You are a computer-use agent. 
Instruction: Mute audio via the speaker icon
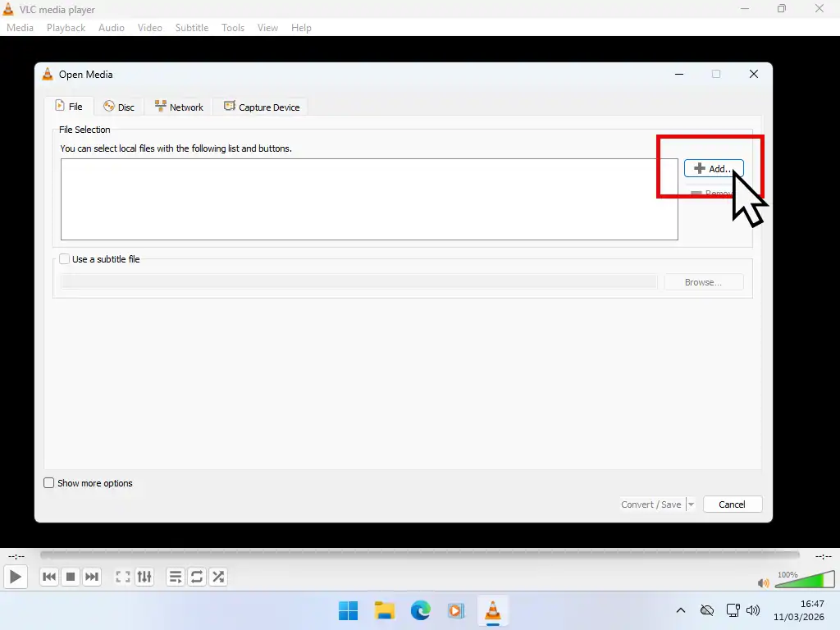click(762, 582)
